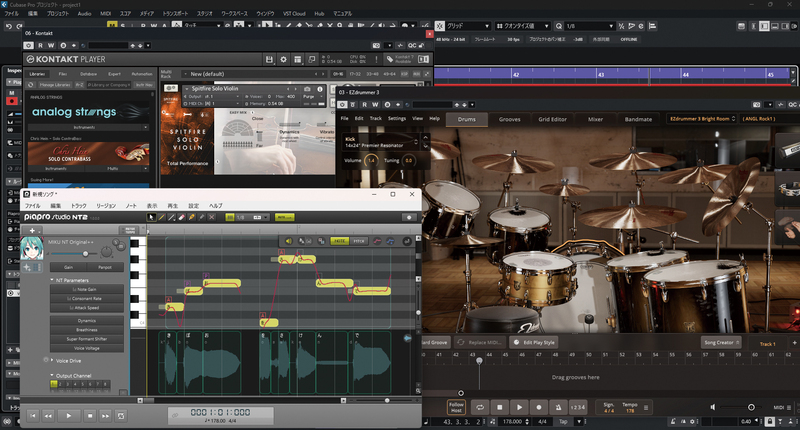This screenshot has height=430, width=800.
Task: Toggle Cubase track record enable button
Action: tap(12, 101)
